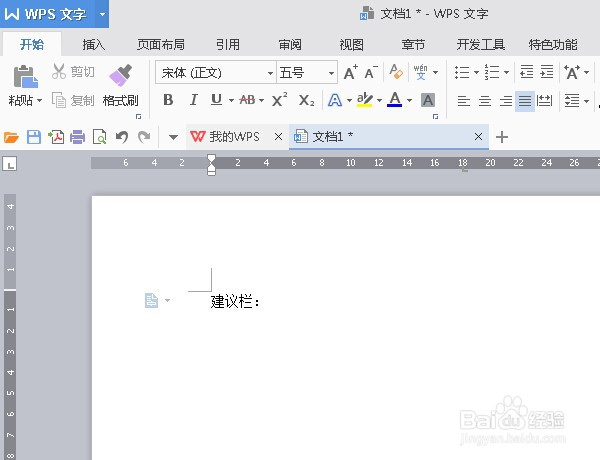
Task: Align text left
Action: click(x=464, y=101)
